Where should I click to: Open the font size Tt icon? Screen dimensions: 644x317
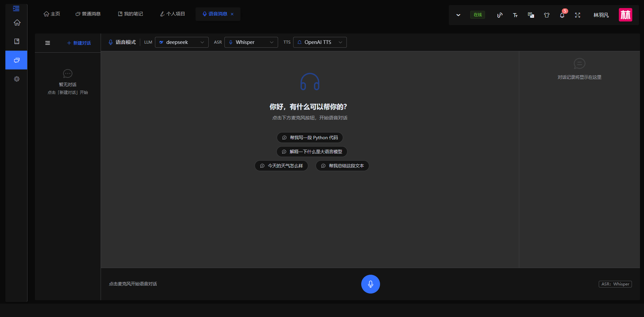point(515,15)
